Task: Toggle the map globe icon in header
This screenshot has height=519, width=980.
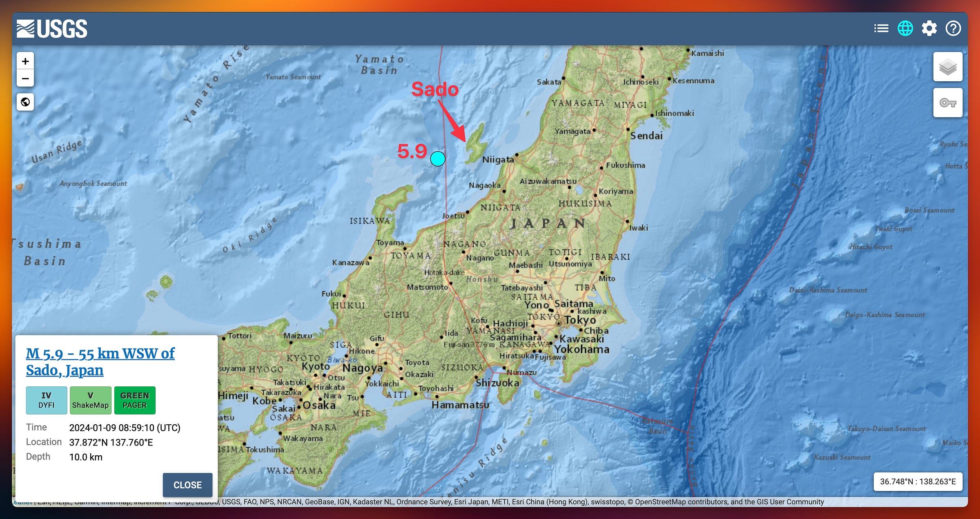Action: pos(905,29)
